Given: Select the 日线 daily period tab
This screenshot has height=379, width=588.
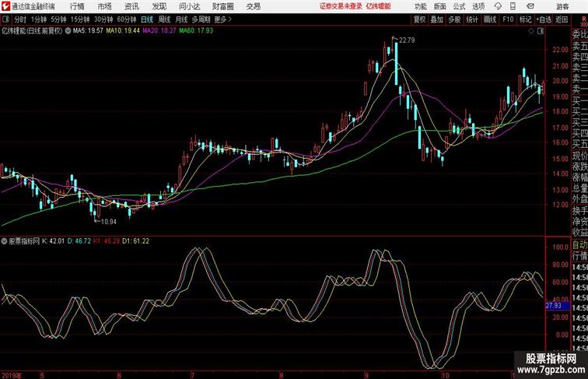Looking at the screenshot, I should [147, 19].
